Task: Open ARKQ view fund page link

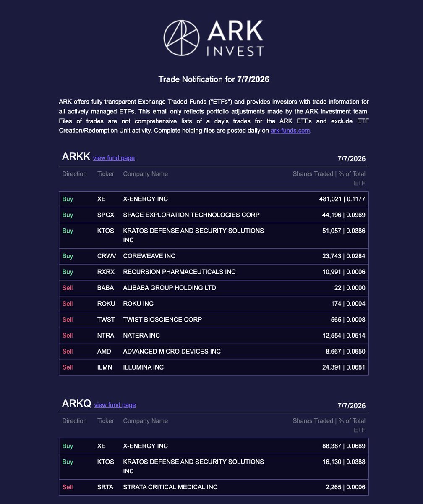Action: pos(115,405)
